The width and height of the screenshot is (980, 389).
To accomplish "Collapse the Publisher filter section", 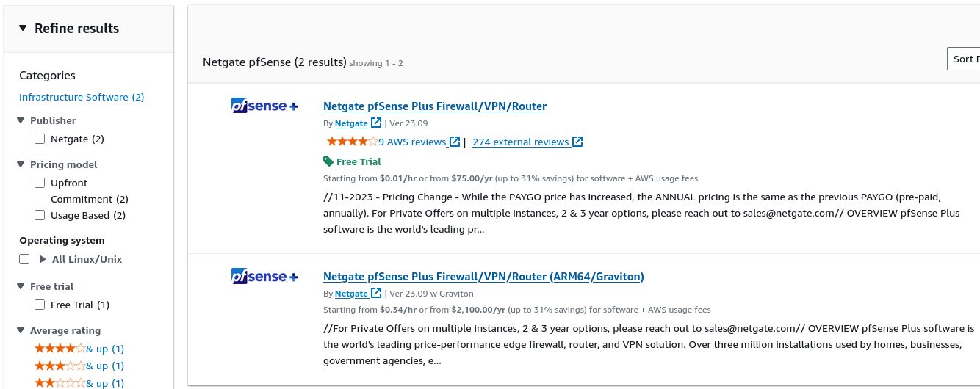I will click(x=21, y=120).
